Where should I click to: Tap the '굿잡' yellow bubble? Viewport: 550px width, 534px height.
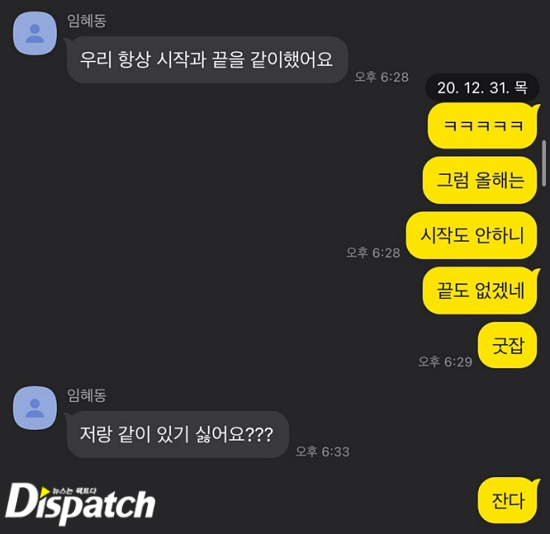[508, 345]
